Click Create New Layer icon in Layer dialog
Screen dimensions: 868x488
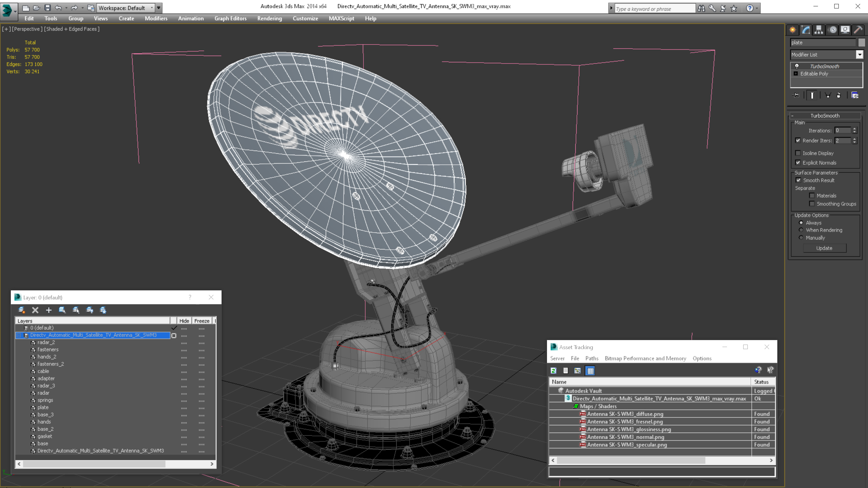[x=22, y=310]
